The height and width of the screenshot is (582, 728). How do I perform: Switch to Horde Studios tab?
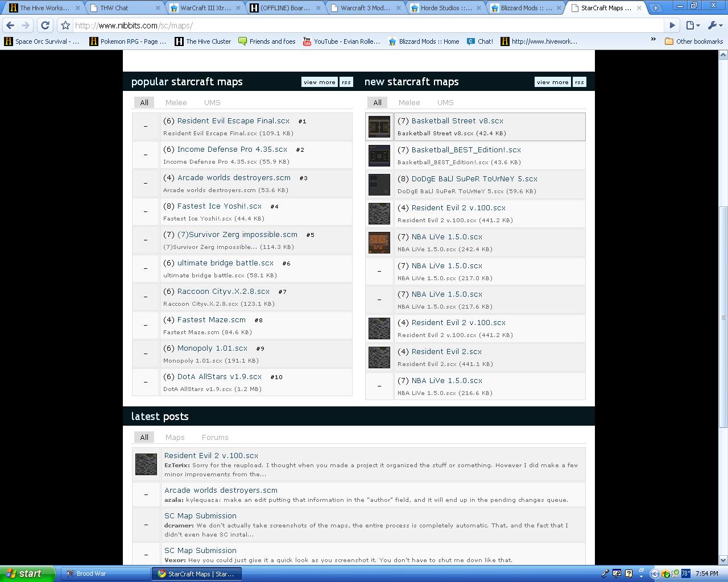click(446, 8)
